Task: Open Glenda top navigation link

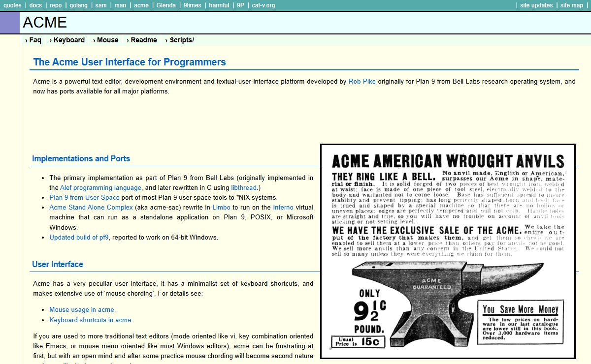Action: 166,5
